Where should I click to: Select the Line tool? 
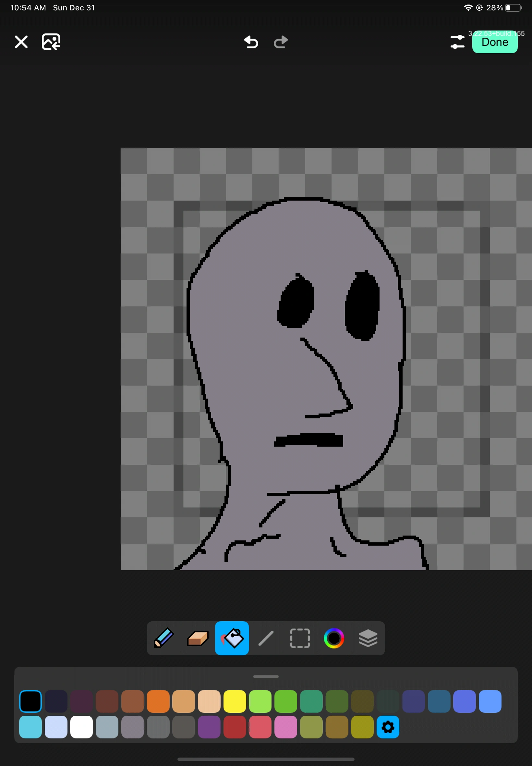(266, 638)
